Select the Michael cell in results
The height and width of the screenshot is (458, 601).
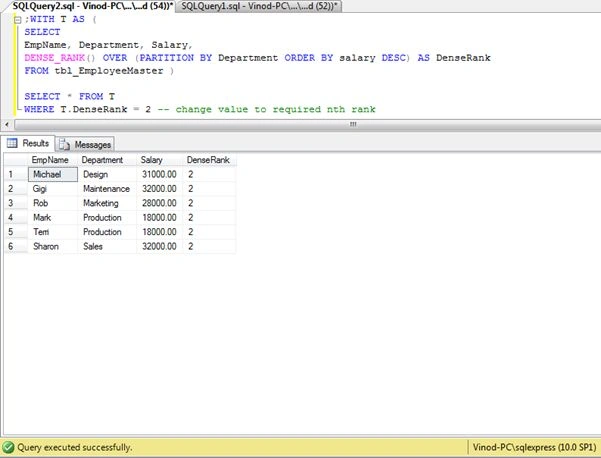[x=53, y=174]
